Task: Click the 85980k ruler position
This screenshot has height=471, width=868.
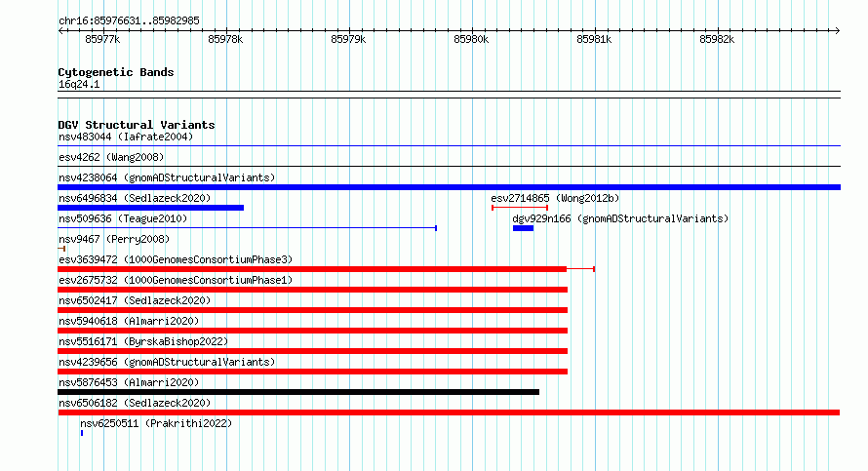Action: click(x=471, y=39)
